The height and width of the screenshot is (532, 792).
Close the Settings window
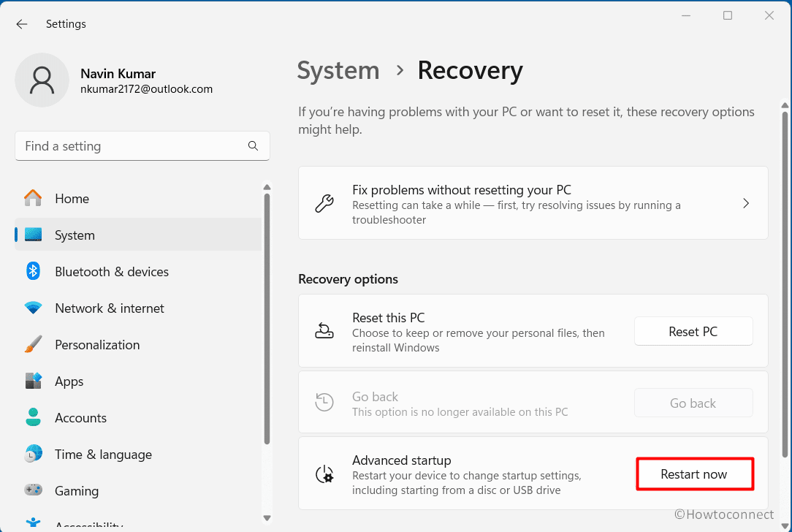pyautogui.click(x=769, y=15)
